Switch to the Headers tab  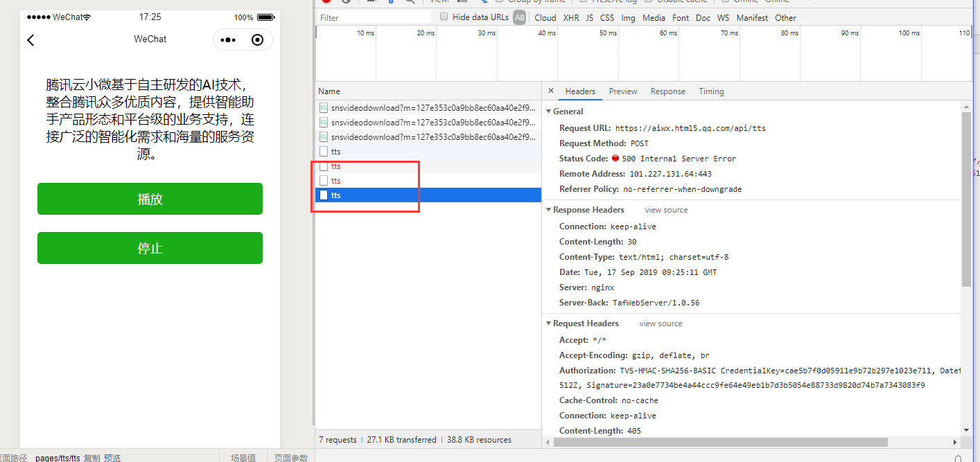pyautogui.click(x=580, y=91)
